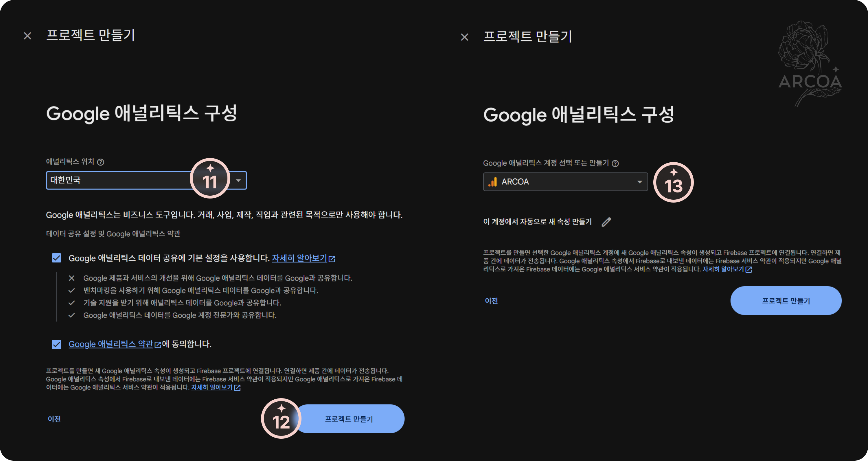Image resolution: width=868 pixels, height=461 pixels.
Task: Click the dropdown arrow of ARCOA selector
Action: tap(639, 182)
